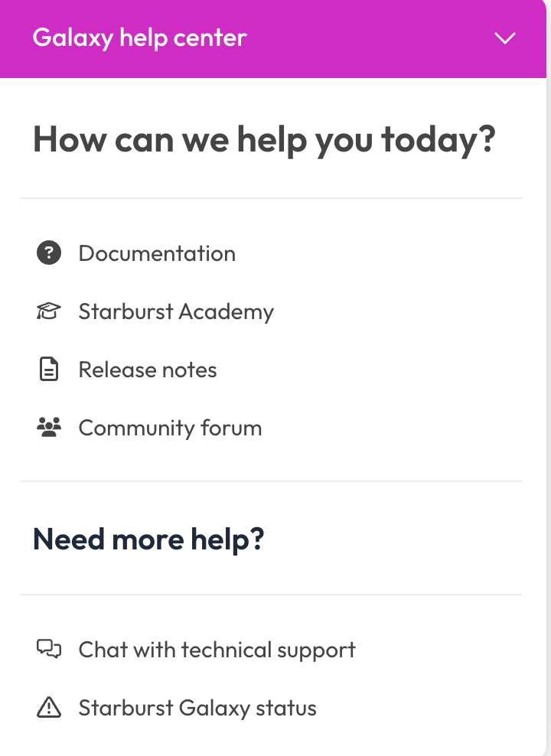This screenshot has width=551, height=756.
Task: Open the Documentation link
Action: (x=157, y=253)
